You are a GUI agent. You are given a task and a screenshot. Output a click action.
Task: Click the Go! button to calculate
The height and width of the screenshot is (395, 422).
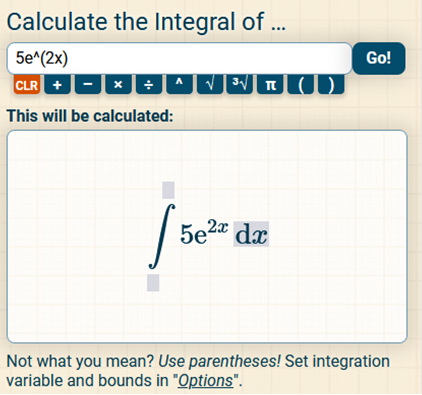click(x=379, y=58)
